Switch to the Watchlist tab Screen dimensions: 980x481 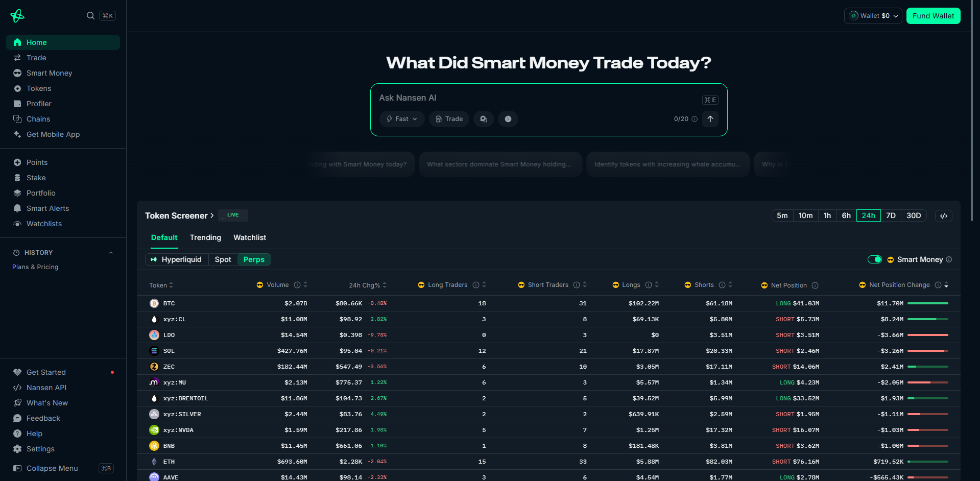pos(250,237)
